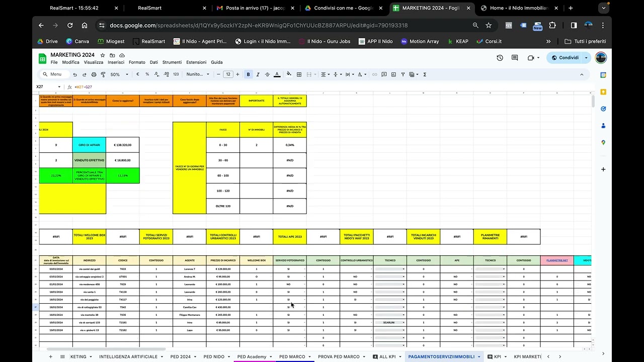Open version history clock icon
Screen dimensions: 644x362
pos(500,58)
